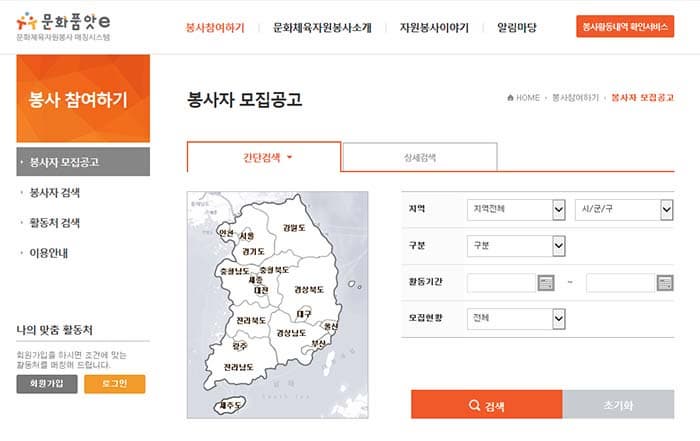
Task: Open the 구분 category dropdown
Action: pyautogui.click(x=516, y=246)
